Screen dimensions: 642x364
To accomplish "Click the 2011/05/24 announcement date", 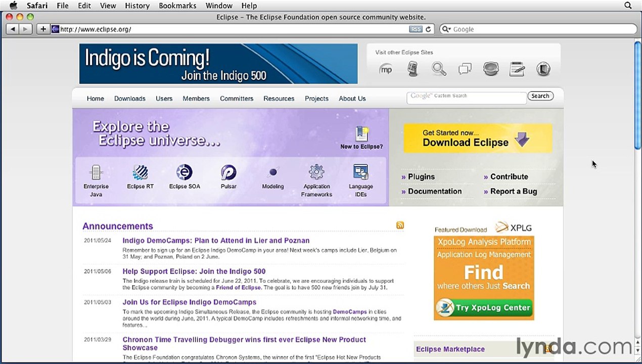I will click(x=98, y=241).
